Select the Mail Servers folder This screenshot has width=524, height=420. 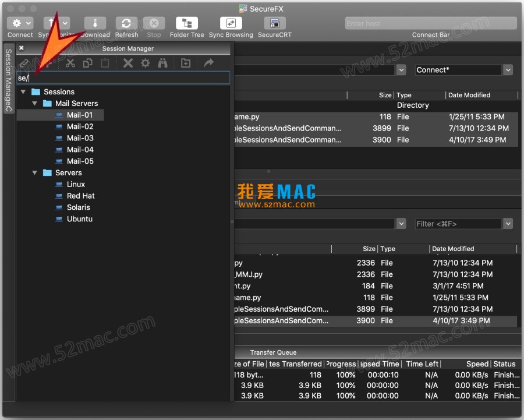(x=76, y=103)
